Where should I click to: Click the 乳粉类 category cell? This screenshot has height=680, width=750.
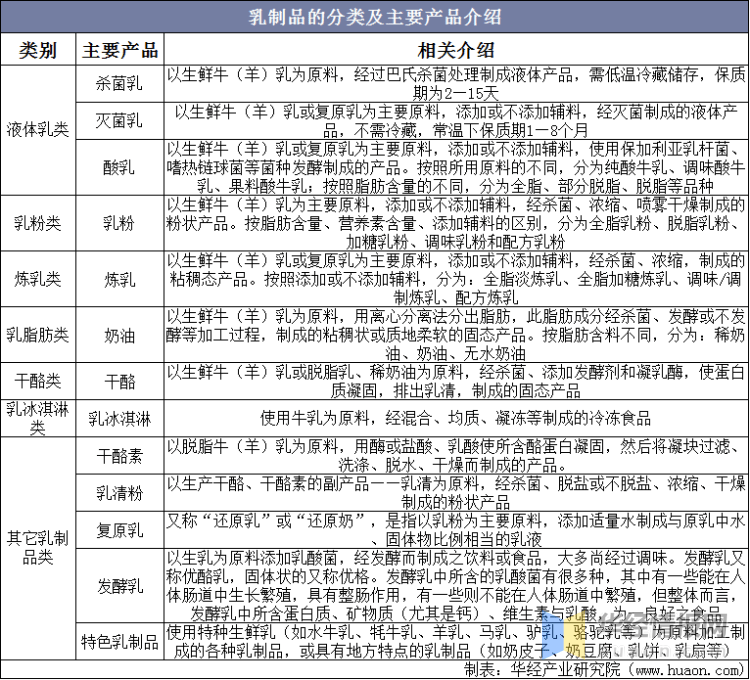[38, 223]
